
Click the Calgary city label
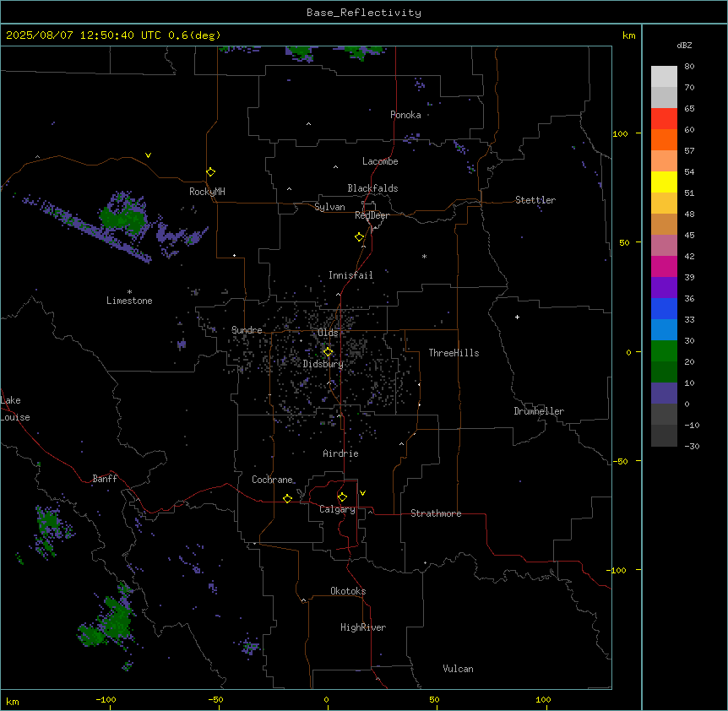coord(337,509)
